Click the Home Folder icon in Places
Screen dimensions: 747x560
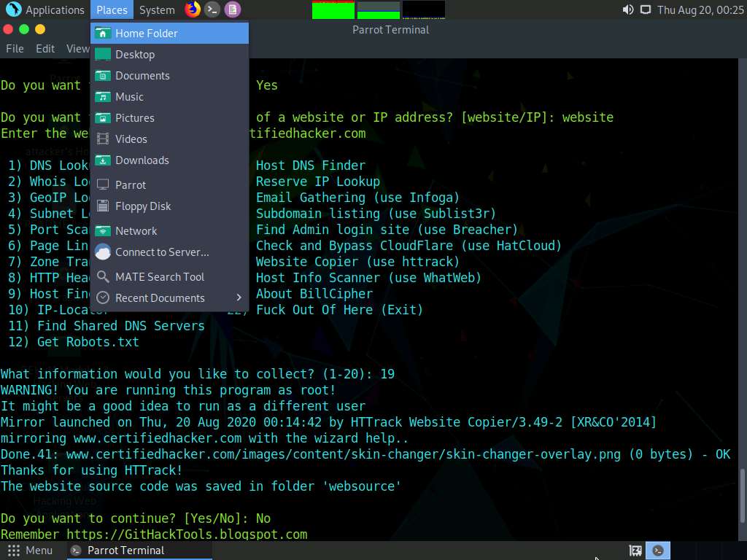[102, 33]
